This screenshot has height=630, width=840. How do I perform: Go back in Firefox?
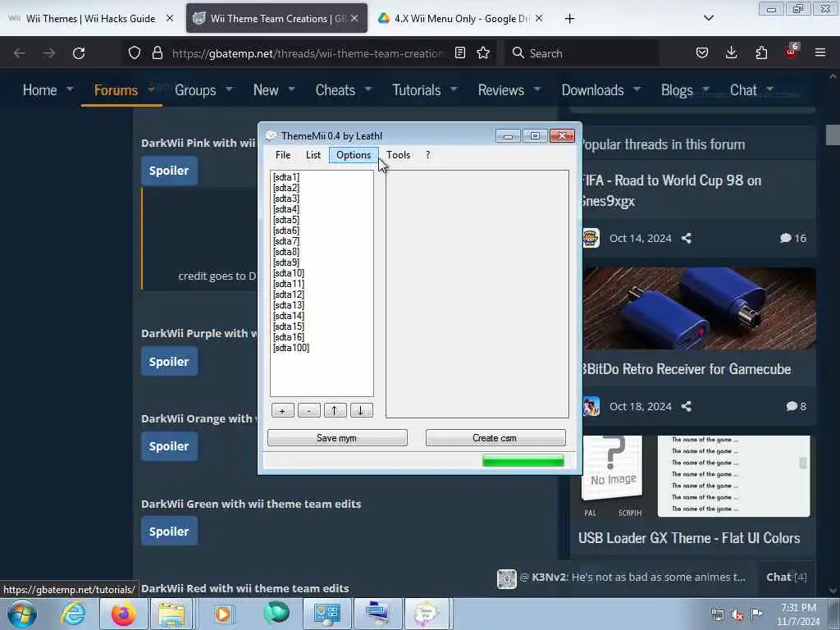coord(20,53)
